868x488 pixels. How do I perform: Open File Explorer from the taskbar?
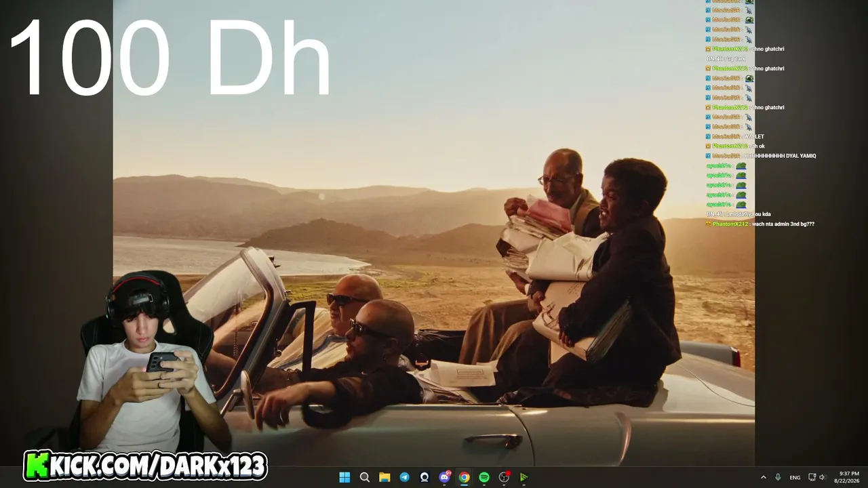click(x=384, y=477)
